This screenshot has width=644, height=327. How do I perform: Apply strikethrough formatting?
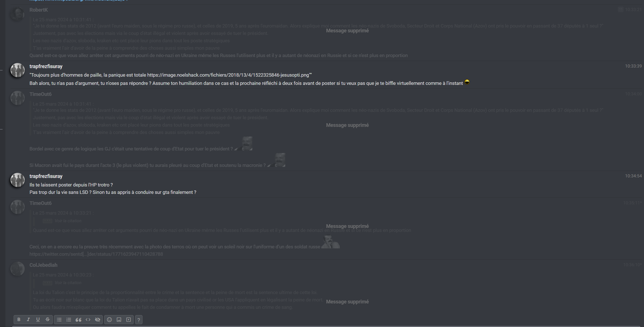(x=48, y=320)
